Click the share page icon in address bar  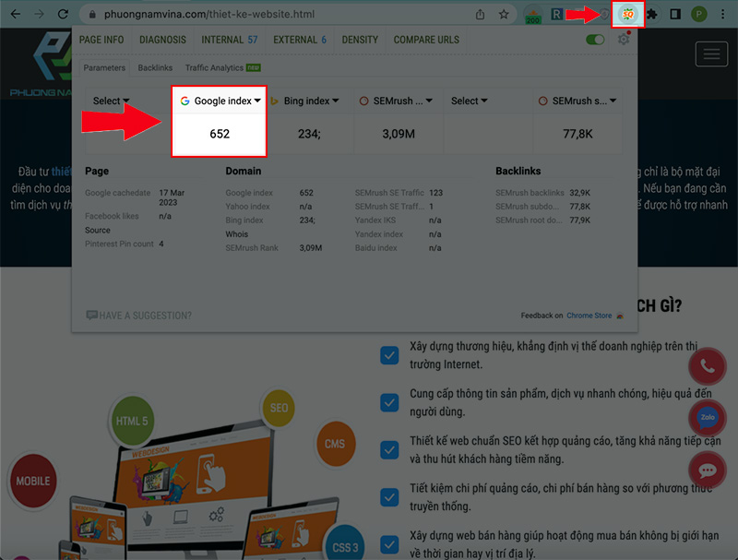point(480,15)
